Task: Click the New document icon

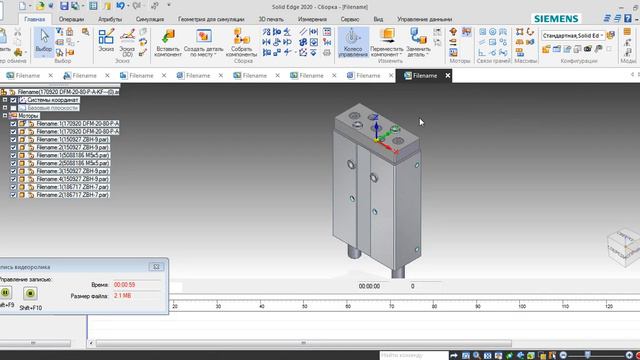Action: (22, 6)
